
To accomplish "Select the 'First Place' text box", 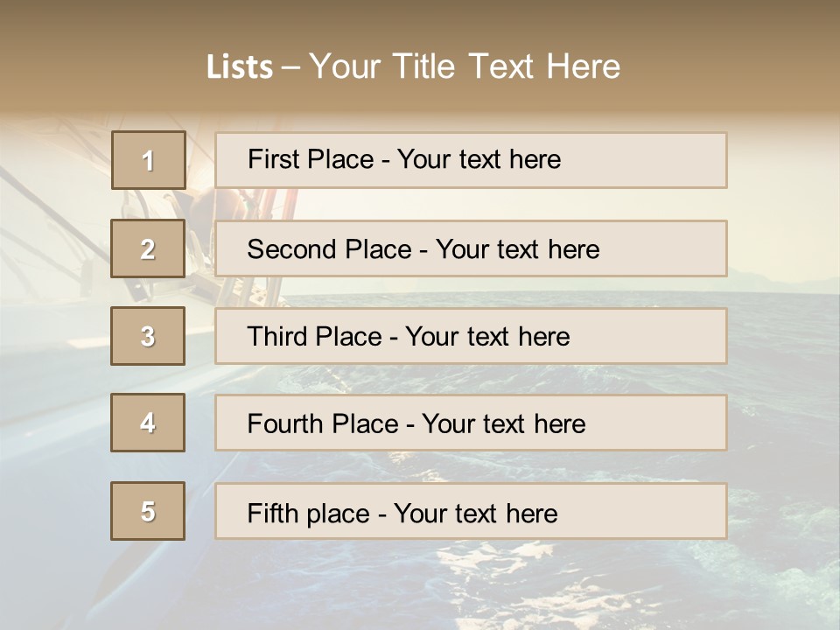I will 471,160.
